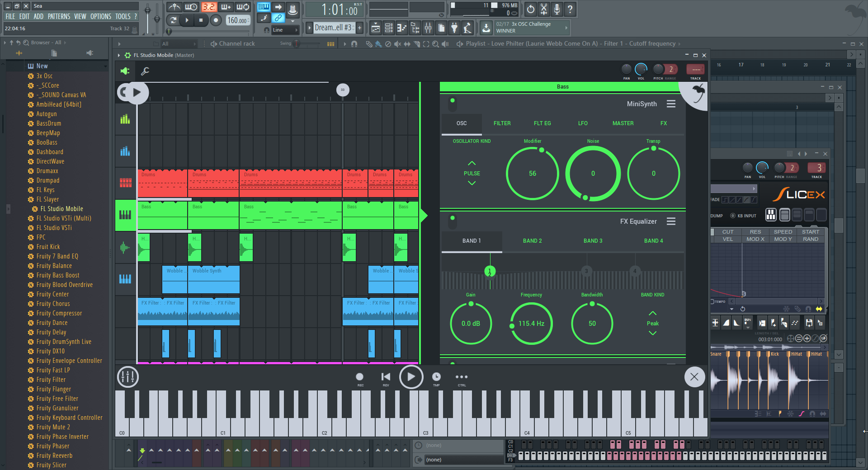Select the playlist Zoom tool

point(435,44)
